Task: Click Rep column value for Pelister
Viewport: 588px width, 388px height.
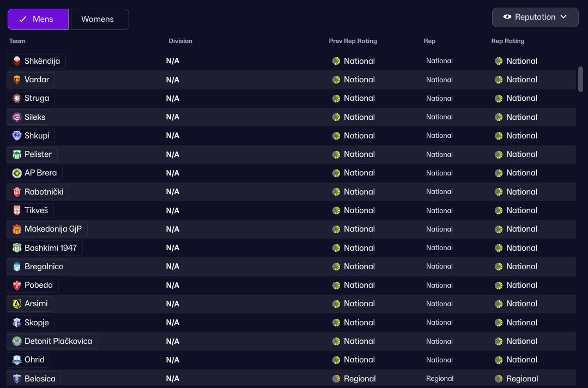Action: [439, 154]
